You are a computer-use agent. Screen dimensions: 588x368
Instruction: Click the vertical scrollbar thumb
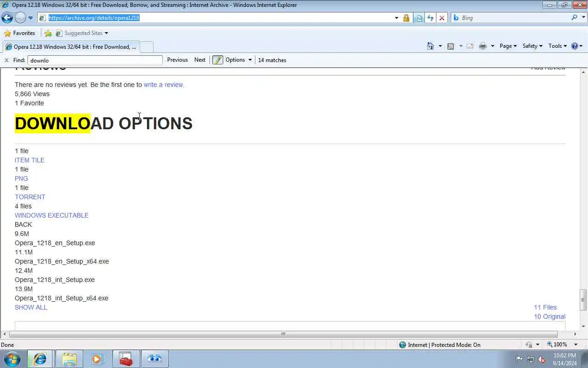(583, 300)
